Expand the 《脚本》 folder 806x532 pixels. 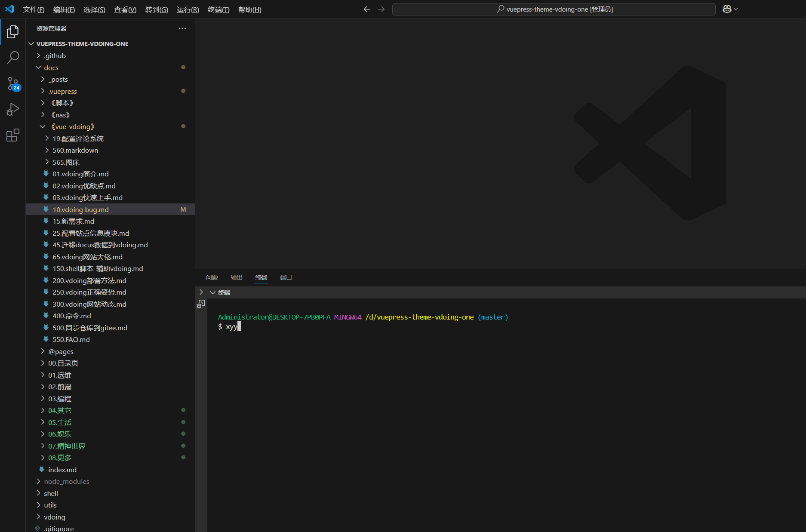click(110, 103)
